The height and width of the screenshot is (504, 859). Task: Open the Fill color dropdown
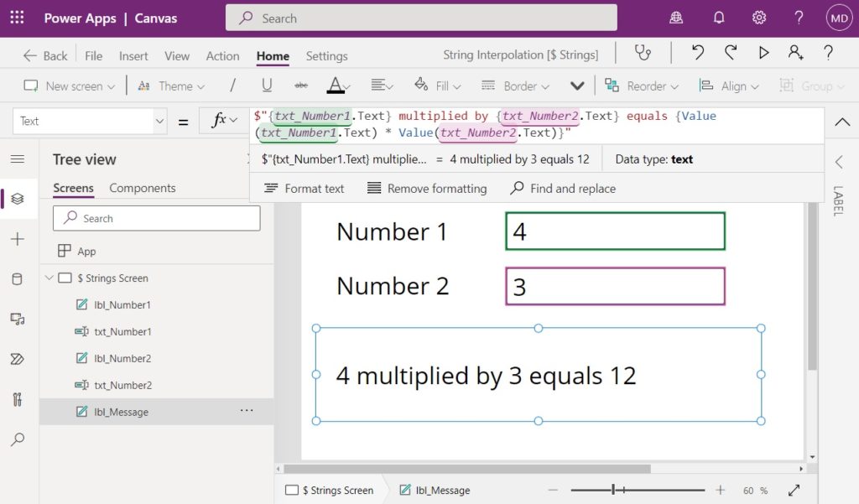(436, 85)
